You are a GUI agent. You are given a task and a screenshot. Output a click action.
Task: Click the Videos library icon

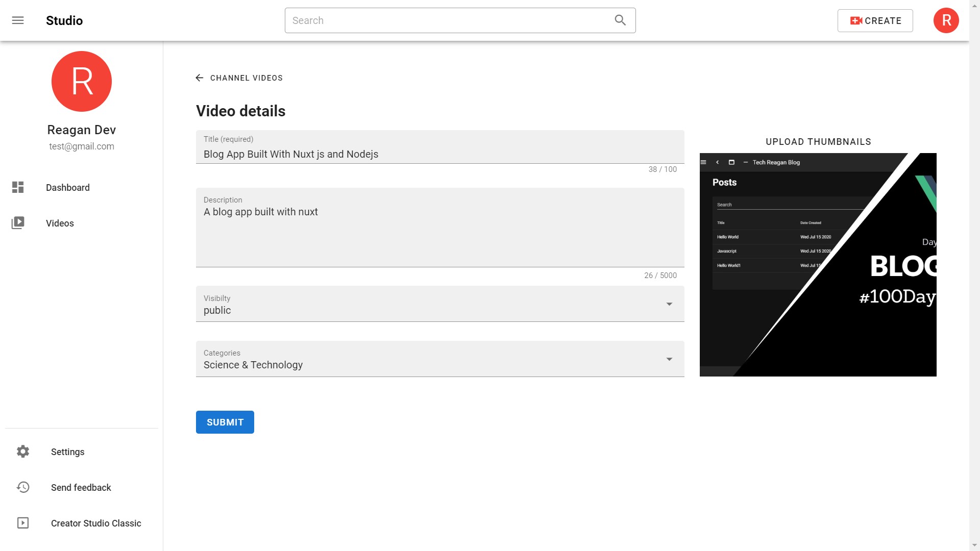pyautogui.click(x=18, y=223)
